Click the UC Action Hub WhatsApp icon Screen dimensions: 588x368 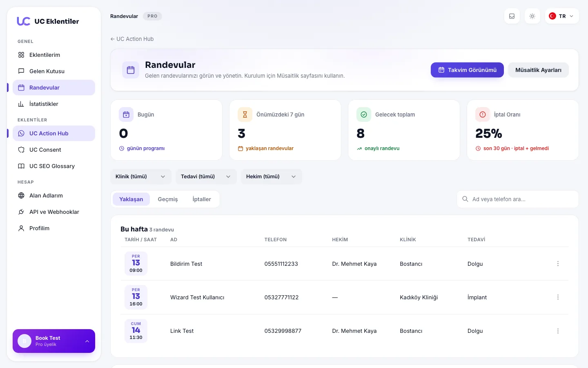pos(21,133)
